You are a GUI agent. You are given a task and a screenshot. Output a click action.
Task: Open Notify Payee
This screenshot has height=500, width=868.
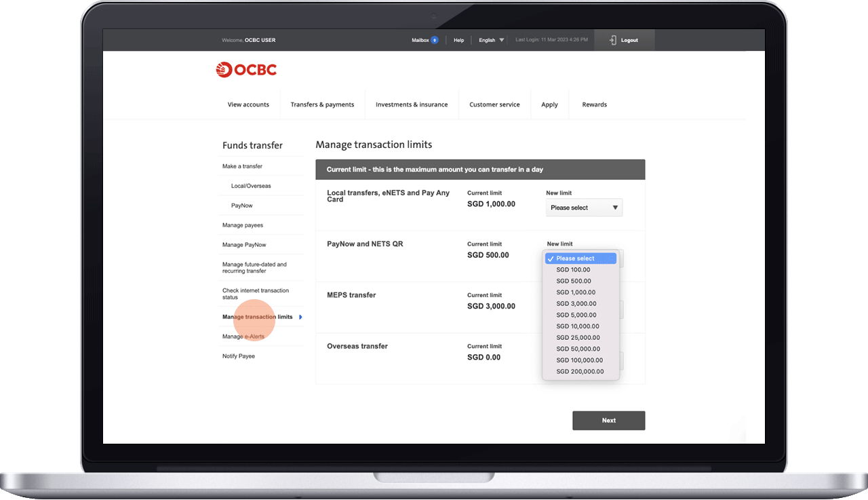239,356
